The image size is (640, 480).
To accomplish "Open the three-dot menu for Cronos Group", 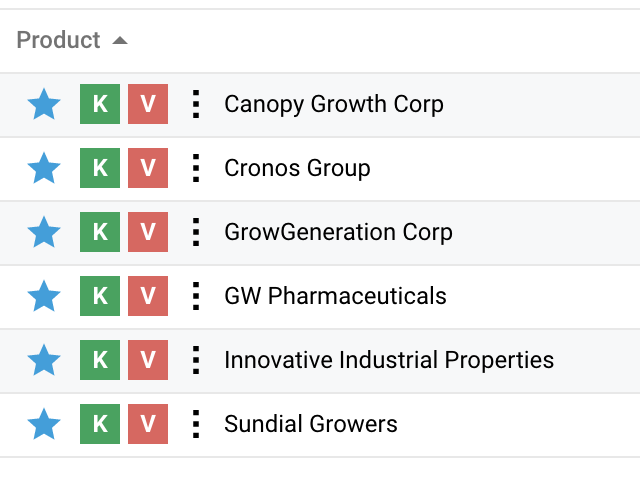I will [x=196, y=168].
